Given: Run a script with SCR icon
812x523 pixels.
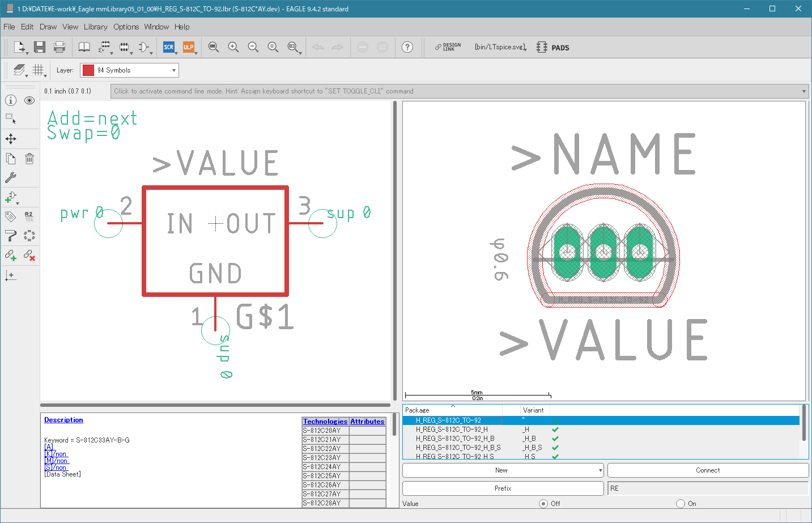Looking at the screenshot, I should (169, 47).
